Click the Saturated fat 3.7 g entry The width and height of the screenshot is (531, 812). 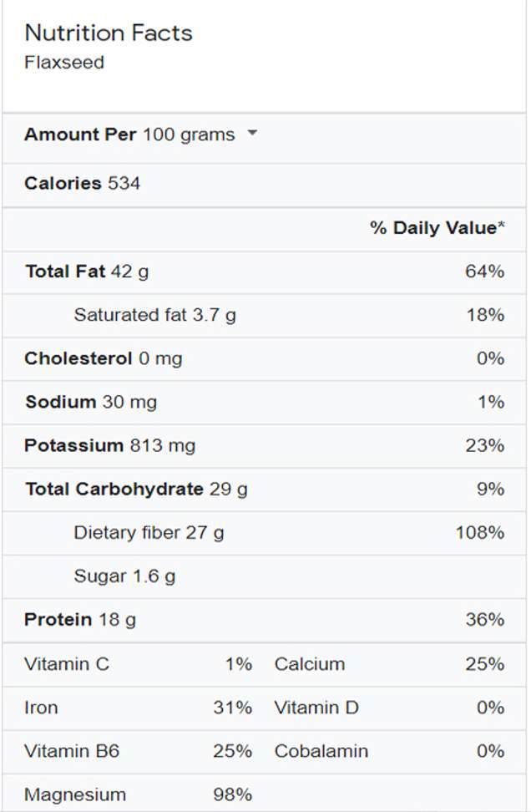[x=154, y=315]
